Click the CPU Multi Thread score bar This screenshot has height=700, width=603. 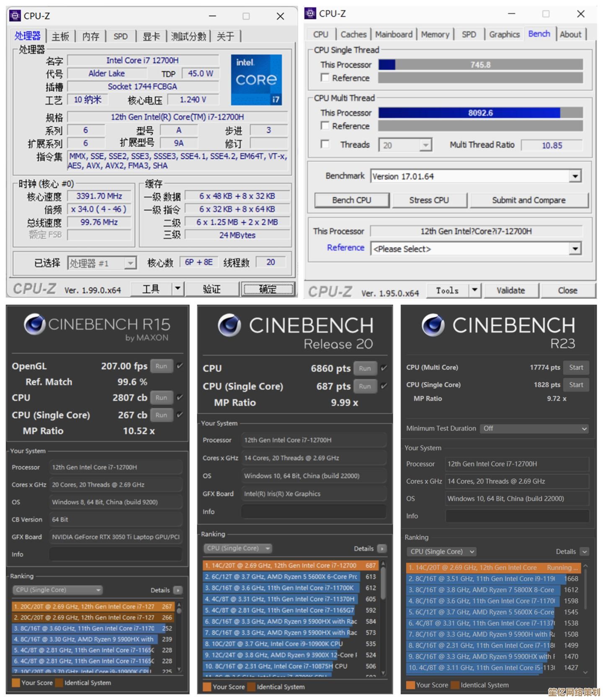pyautogui.click(x=480, y=113)
